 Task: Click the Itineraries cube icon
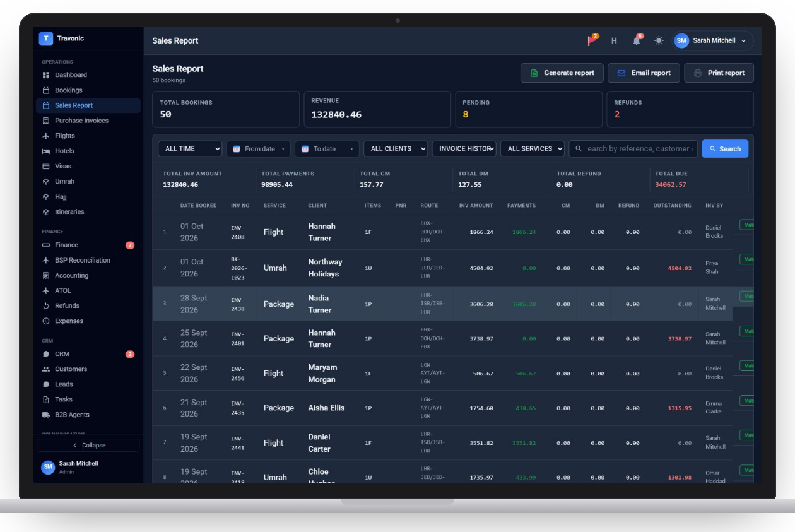coord(46,211)
